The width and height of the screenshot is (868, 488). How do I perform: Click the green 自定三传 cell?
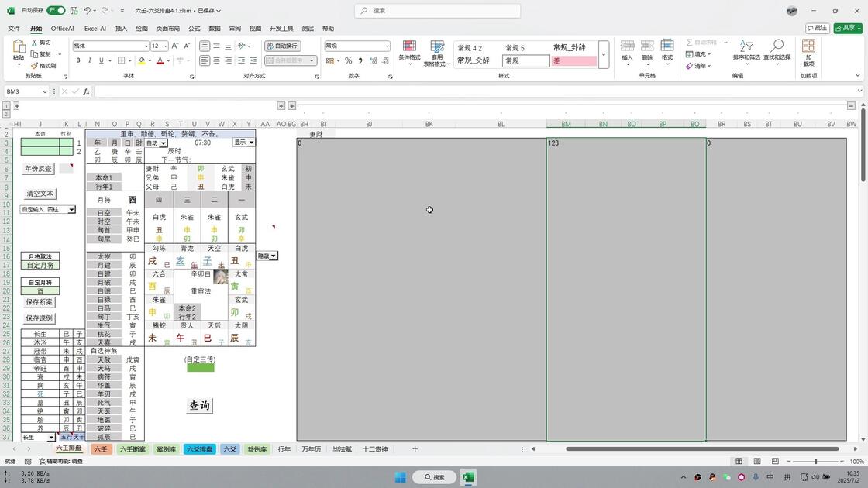(x=201, y=367)
